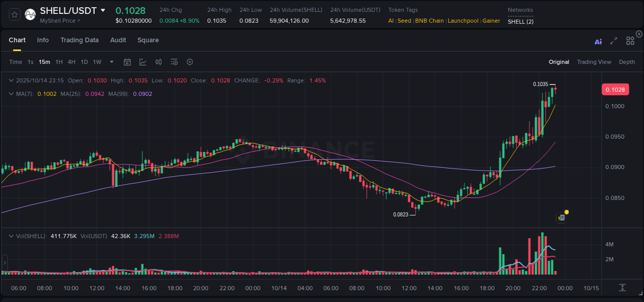This screenshot has height=302, width=644.
Task: Open the Depth view tab
Action: click(627, 62)
